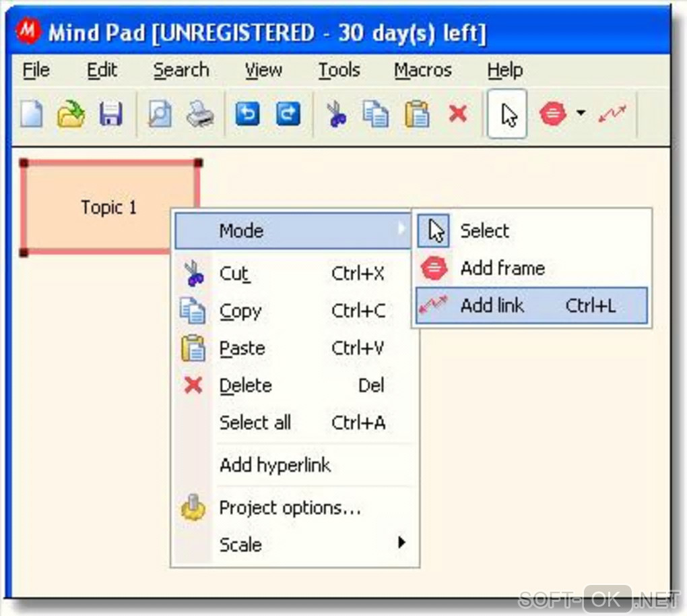Click the Mind Pad logo in the title bar

point(28,31)
